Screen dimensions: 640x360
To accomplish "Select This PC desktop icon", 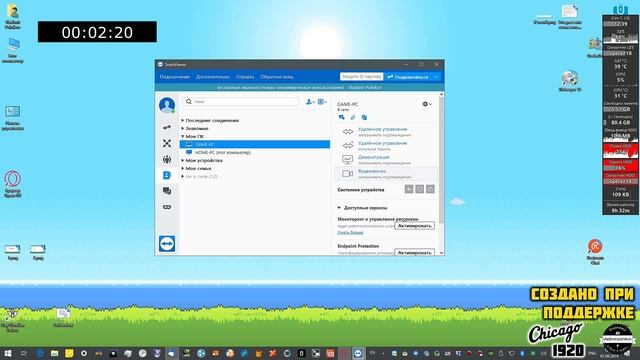I will point(13,51).
